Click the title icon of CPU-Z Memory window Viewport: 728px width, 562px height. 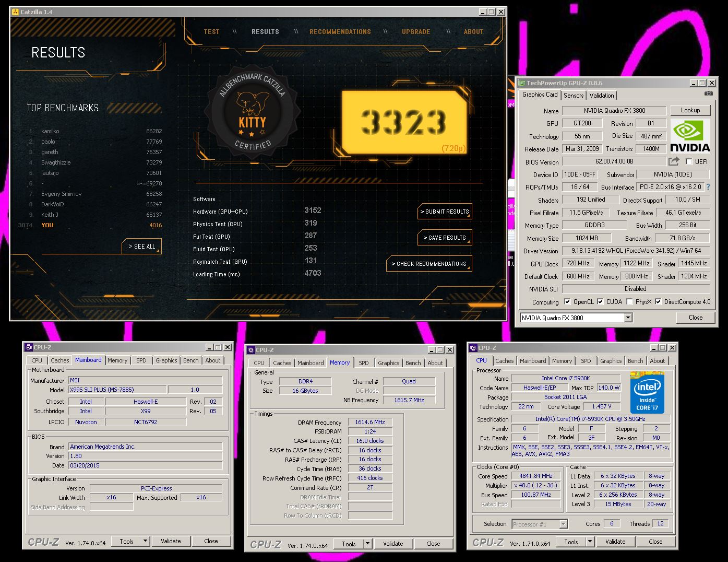pos(250,350)
